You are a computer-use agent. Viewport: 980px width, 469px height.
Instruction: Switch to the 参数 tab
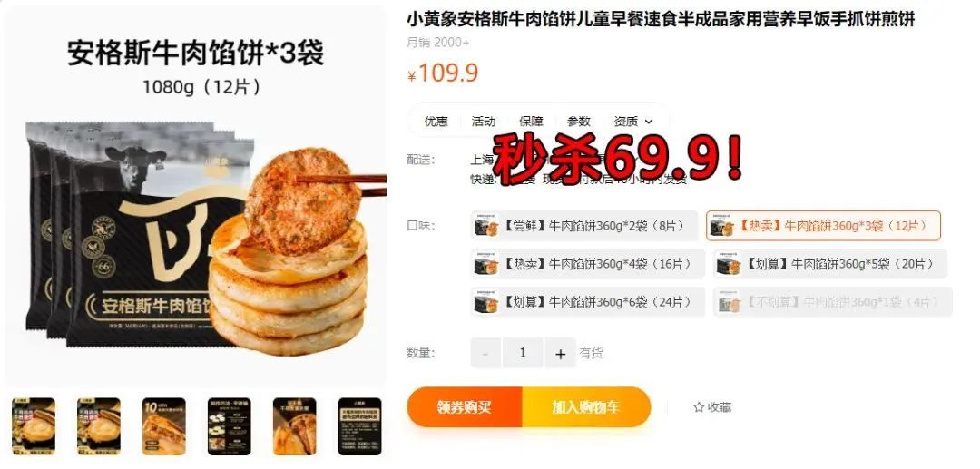579,122
